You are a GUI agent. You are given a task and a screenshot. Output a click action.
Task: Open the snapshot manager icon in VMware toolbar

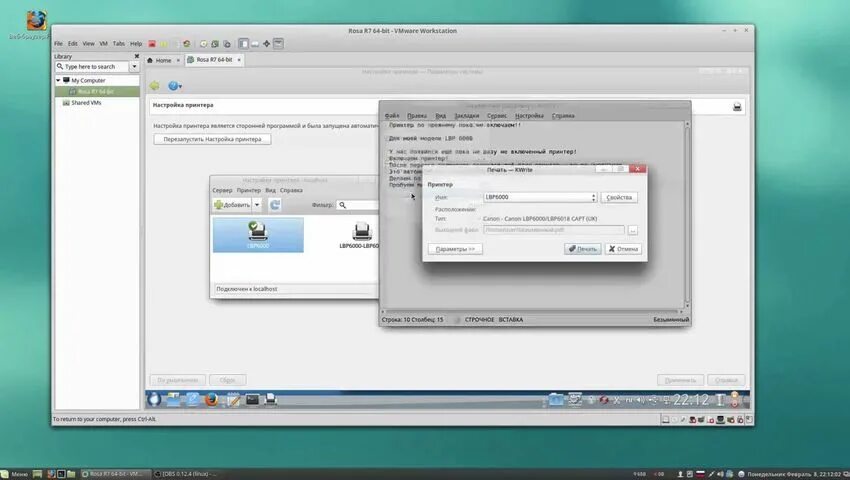227,44
